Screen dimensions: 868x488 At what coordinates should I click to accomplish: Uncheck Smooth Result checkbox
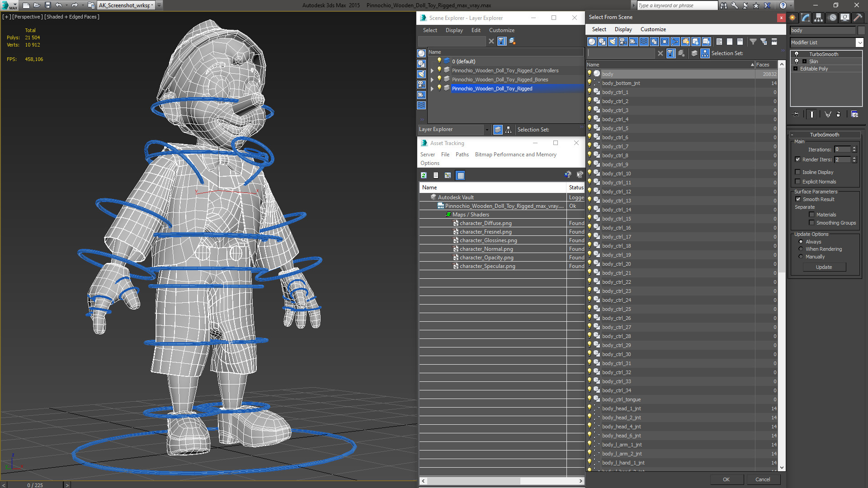point(798,199)
